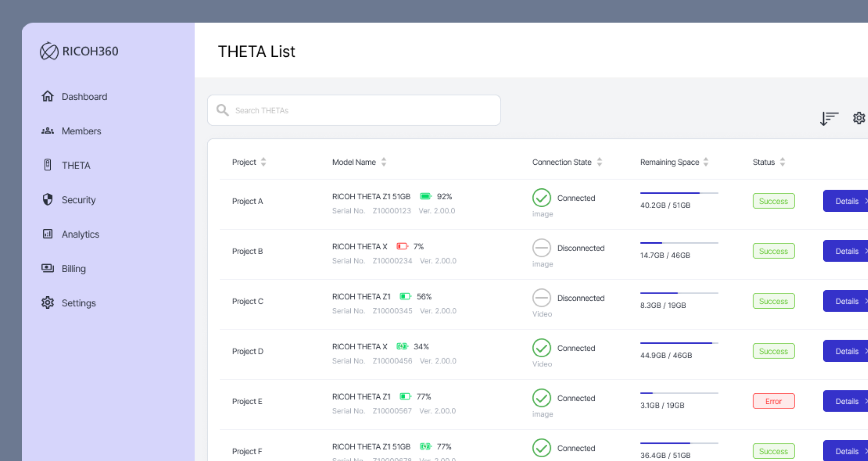Sort by Status column arrows
Image resolution: width=868 pixels, height=461 pixels.
(x=783, y=162)
